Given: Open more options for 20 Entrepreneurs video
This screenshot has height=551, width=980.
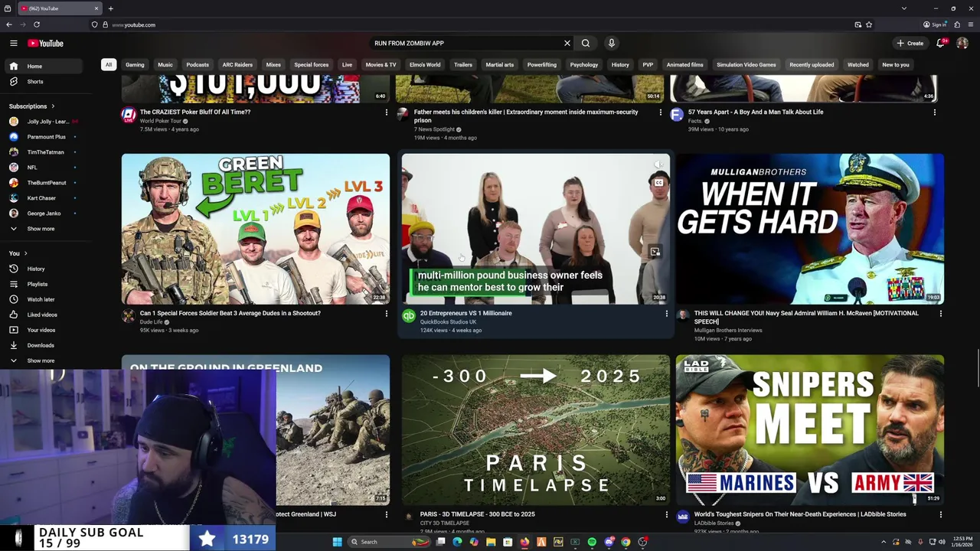Looking at the screenshot, I should [x=666, y=314].
